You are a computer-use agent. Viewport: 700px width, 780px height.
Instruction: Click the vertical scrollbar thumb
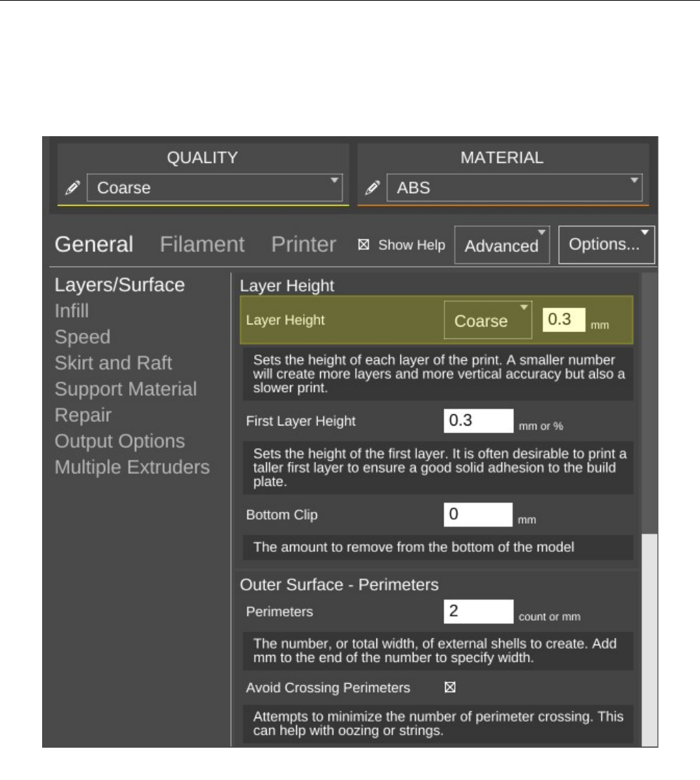click(649, 640)
